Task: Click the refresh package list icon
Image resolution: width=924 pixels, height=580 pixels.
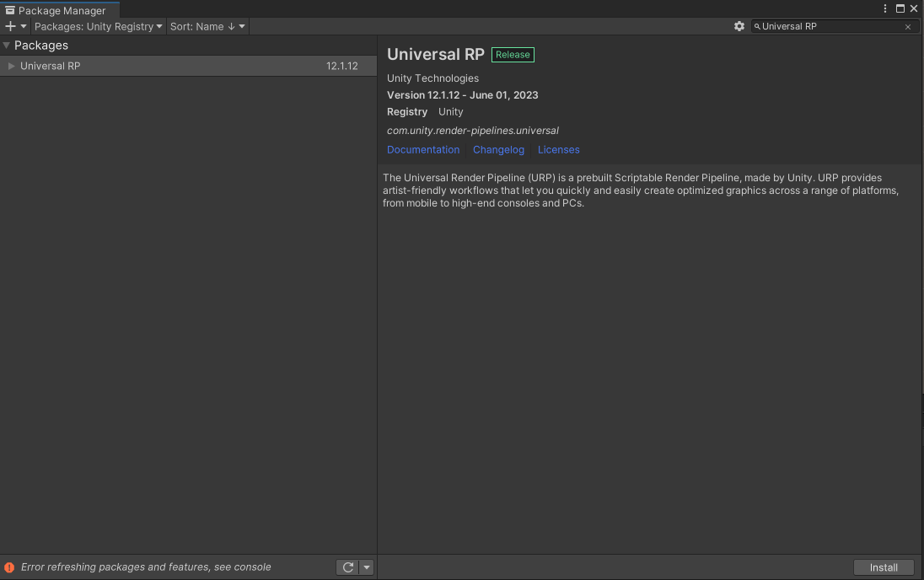Action: (x=348, y=567)
